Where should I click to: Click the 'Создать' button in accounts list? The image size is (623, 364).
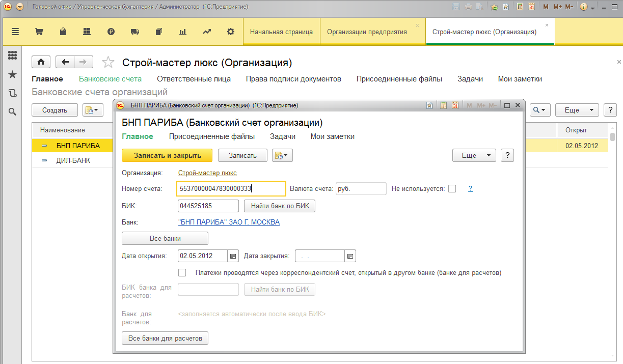point(55,110)
